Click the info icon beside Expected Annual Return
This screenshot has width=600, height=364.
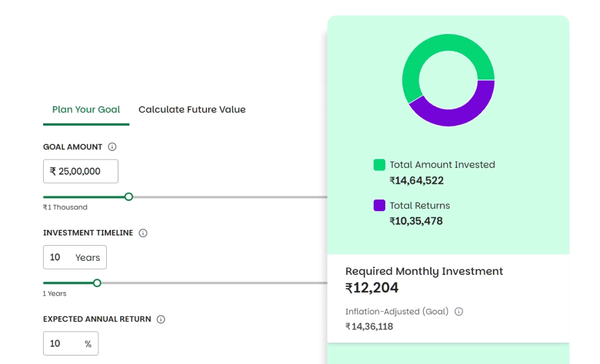coord(161,319)
